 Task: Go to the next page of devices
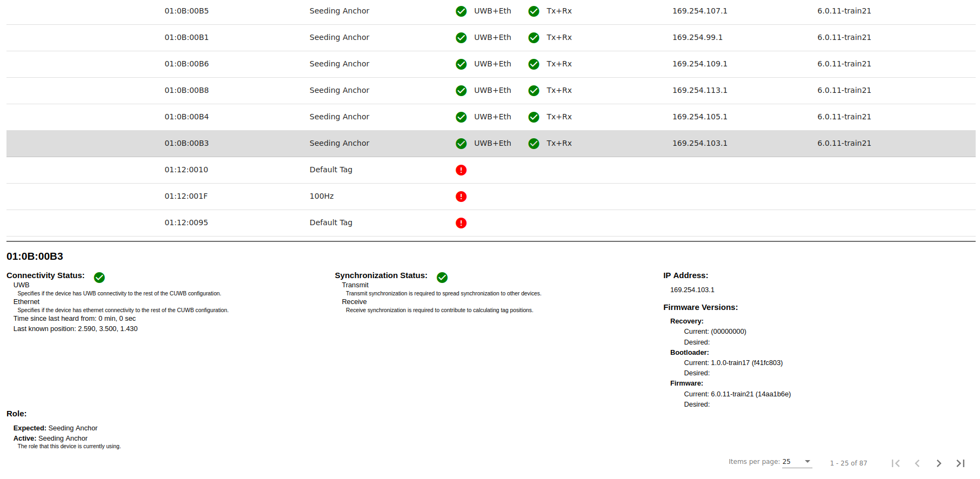coord(939,463)
